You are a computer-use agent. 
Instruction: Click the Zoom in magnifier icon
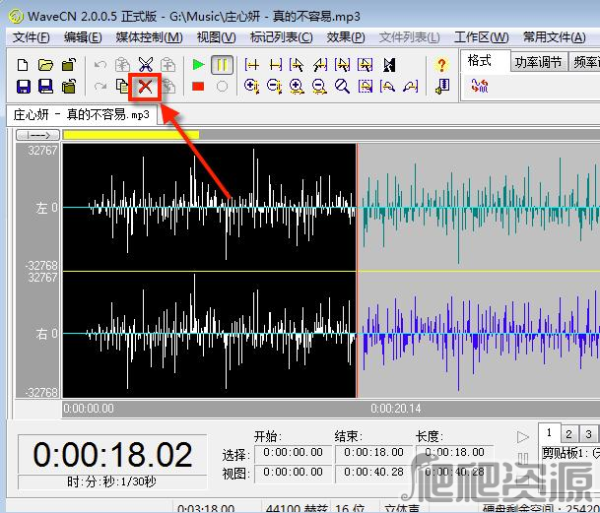point(296,87)
